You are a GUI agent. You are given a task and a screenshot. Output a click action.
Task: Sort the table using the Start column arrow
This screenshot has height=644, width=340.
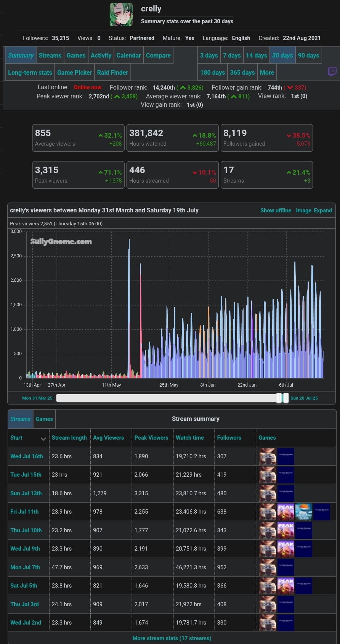pos(43,438)
